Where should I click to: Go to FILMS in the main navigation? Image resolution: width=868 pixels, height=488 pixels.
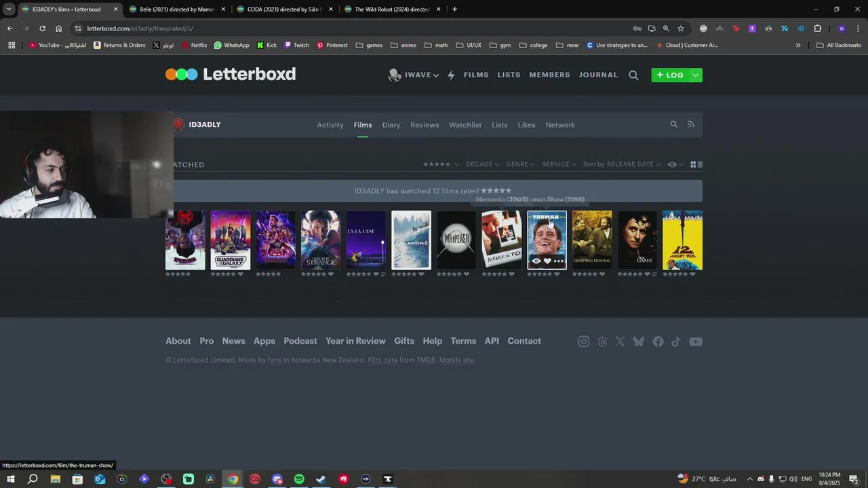click(476, 75)
